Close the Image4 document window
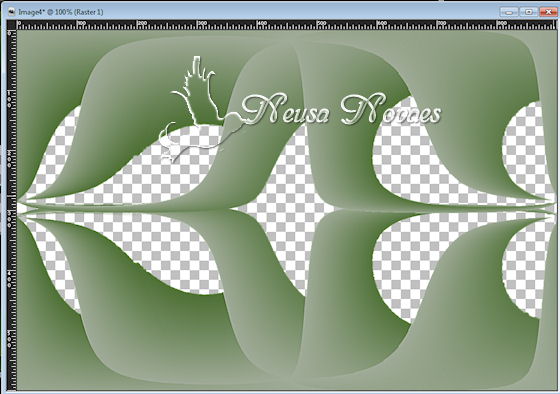The height and width of the screenshot is (394, 560). pos(548,12)
